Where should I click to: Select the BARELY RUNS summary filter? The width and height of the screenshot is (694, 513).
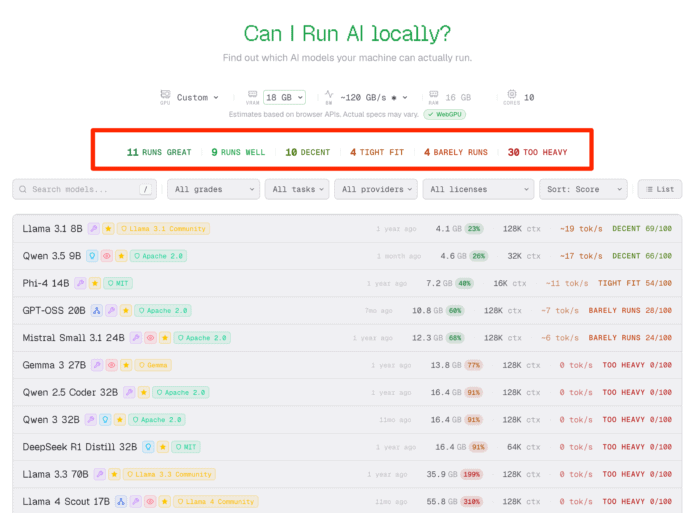[x=455, y=153]
